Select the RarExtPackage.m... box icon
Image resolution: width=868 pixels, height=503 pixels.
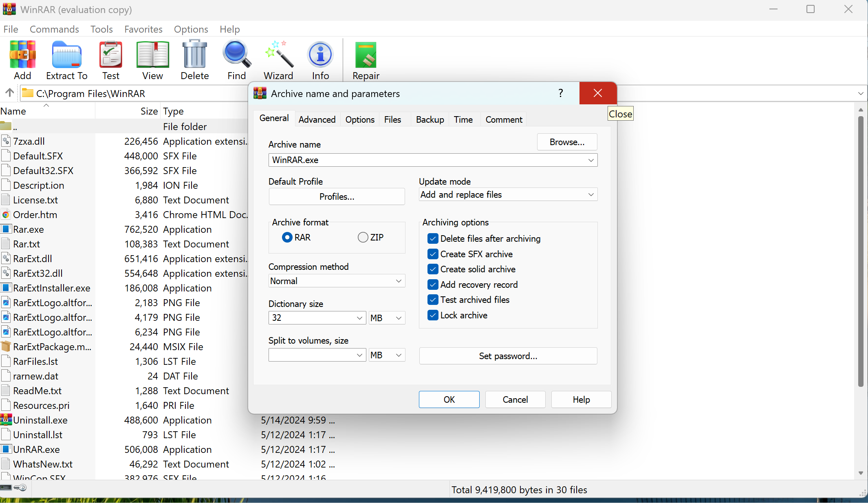click(6, 346)
